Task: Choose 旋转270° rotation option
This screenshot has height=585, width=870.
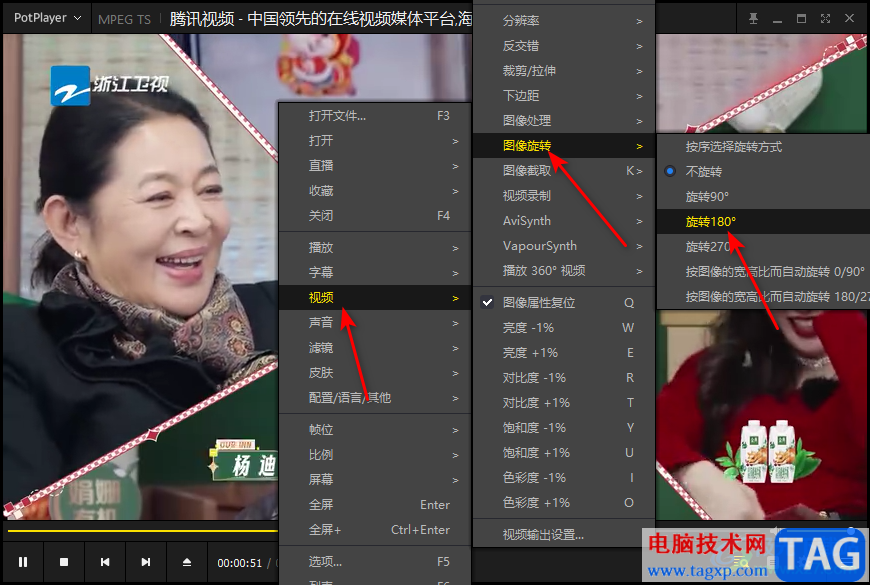Action: [763, 246]
